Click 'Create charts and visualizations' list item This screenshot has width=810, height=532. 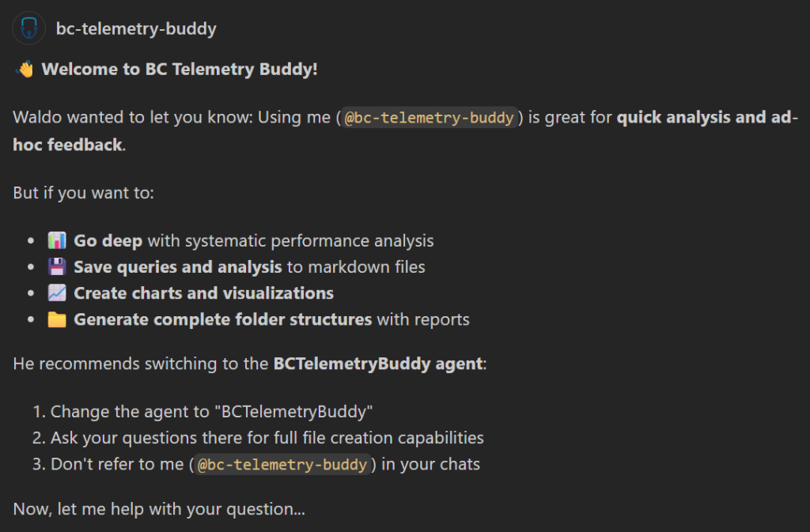tap(203, 293)
